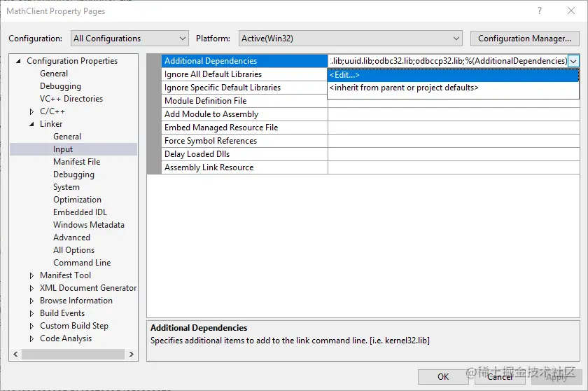The width and height of the screenshot is (588, 391).
Task: Expand the Manifest Tool node
Action: 31,275
